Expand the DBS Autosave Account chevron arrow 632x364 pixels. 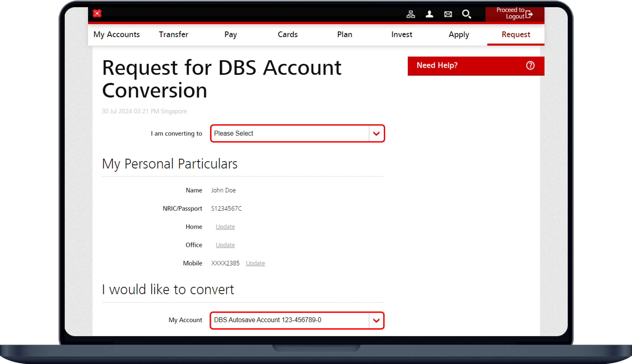pyautogui.click(x=376, y=320)
